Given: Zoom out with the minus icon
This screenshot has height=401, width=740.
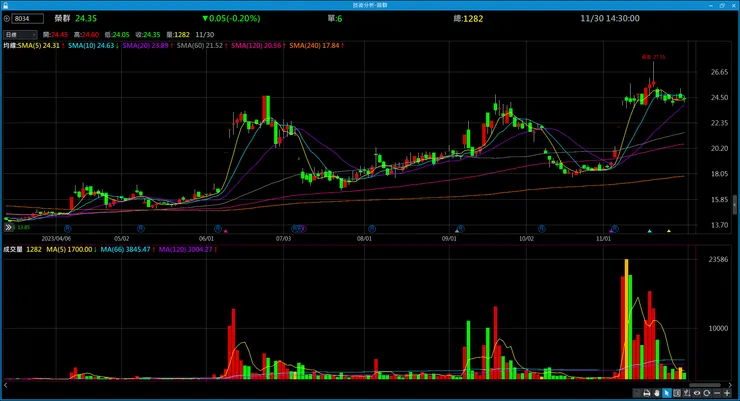Looking at the screenshot, I should pos(717,393).
